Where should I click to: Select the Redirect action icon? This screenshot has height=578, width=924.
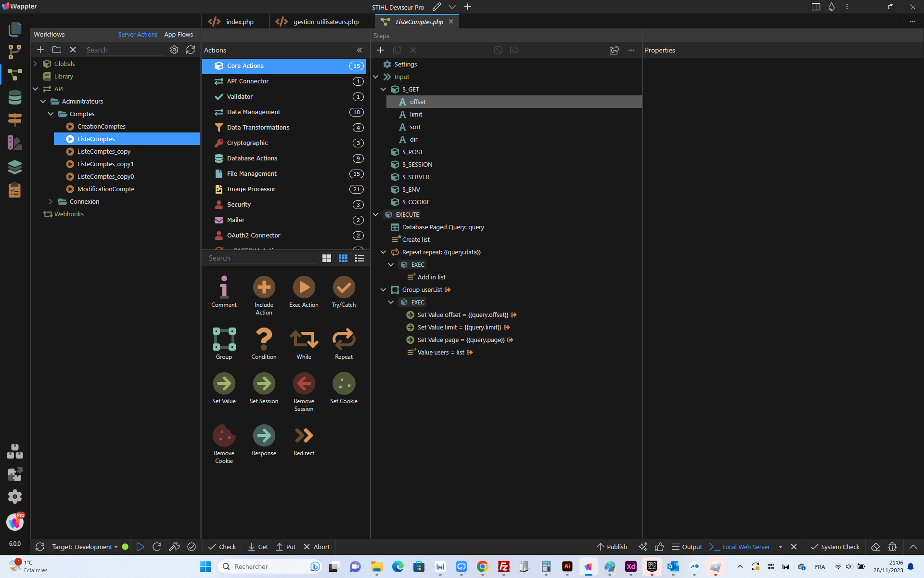304,435
